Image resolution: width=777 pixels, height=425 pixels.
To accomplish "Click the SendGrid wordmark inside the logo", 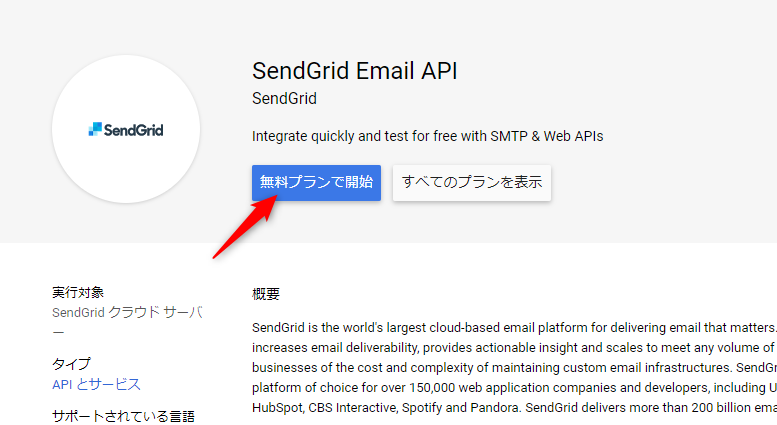I will tap(133, 130).
